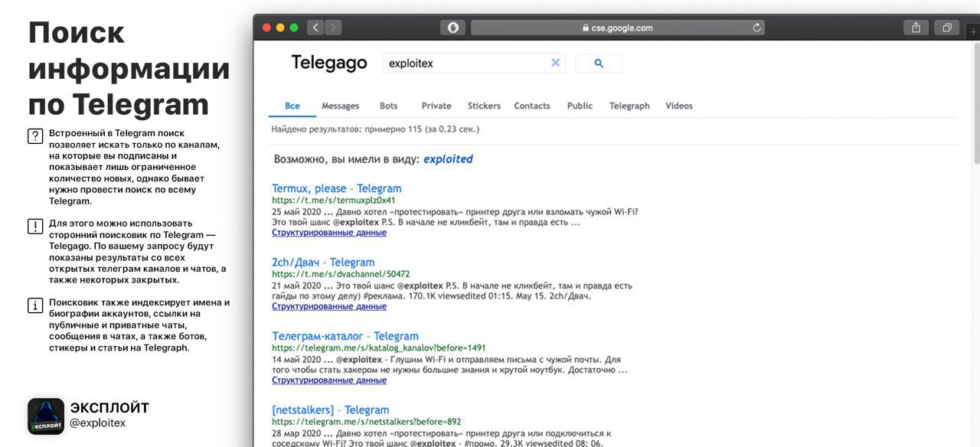This screenshot has height=447, width=980.
Task: Clear the search query with the X
Action: point(556,63)
